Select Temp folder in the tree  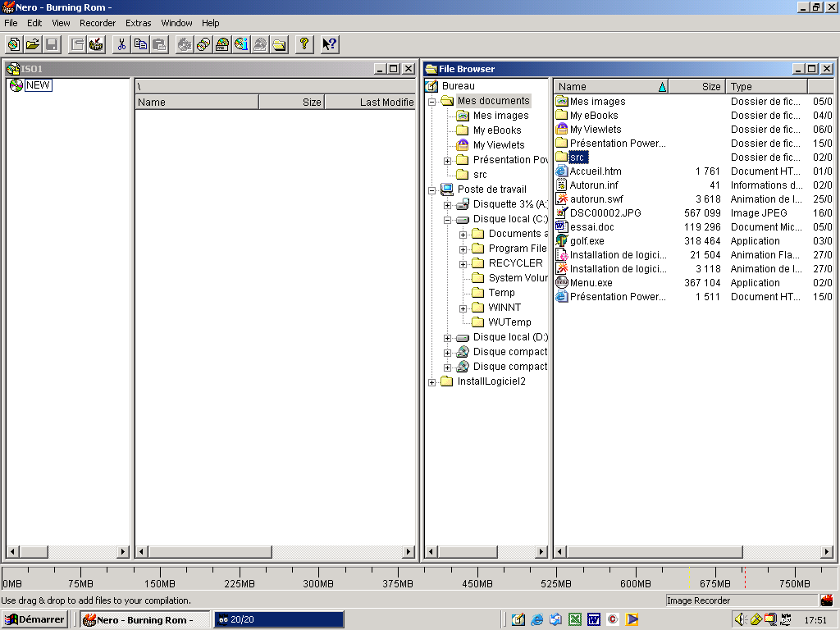[501, 293]
